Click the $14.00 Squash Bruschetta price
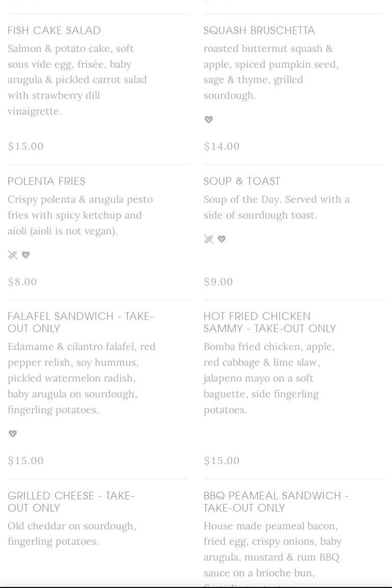Viewport: 392px width, 588px height. [221, 146]
